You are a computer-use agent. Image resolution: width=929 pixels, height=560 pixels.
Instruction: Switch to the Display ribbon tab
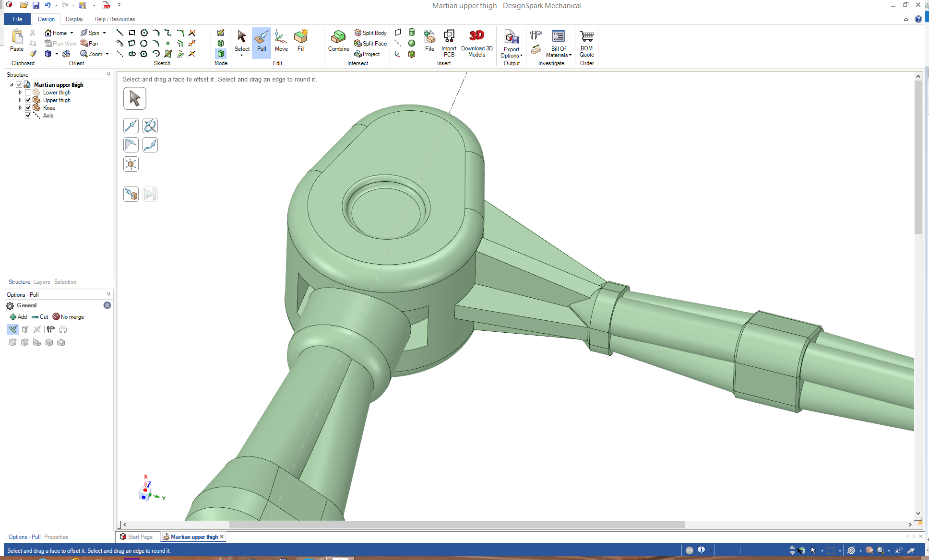[x=74, y=19]
